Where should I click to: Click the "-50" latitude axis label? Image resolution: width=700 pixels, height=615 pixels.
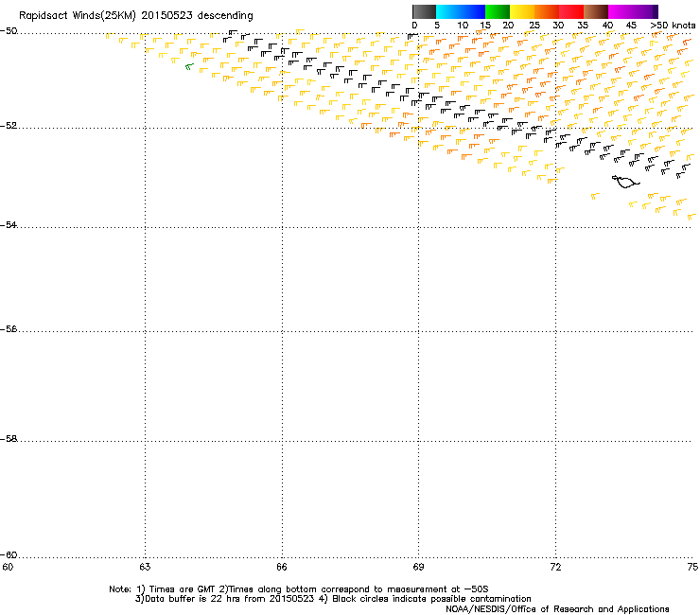pyautogui.click(x=9, y=31)
